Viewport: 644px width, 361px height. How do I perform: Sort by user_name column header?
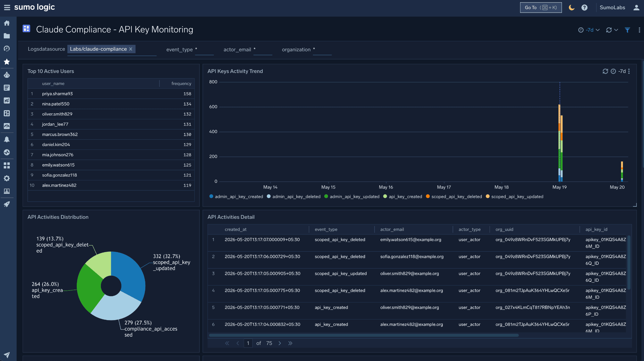click(53, 83)
